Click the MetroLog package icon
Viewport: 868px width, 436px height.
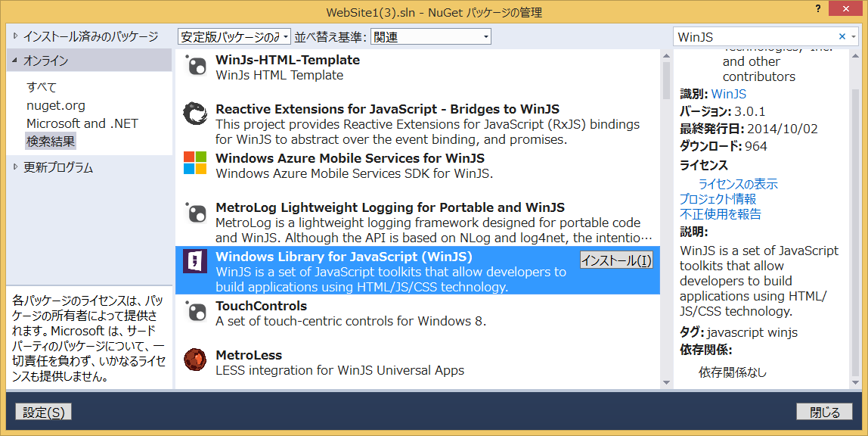coord(195,213)
